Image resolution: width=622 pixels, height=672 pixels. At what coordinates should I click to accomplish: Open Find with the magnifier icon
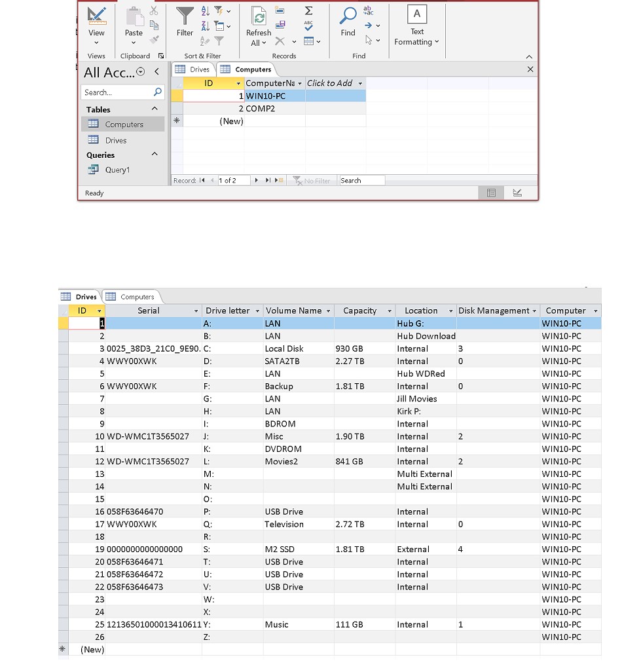(x=348, y=16)
